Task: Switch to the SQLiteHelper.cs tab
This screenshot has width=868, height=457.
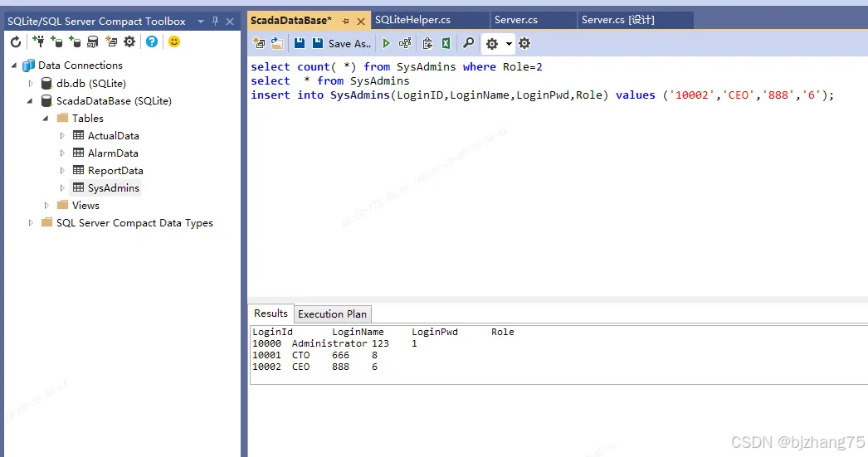Action: coord(413,20)
